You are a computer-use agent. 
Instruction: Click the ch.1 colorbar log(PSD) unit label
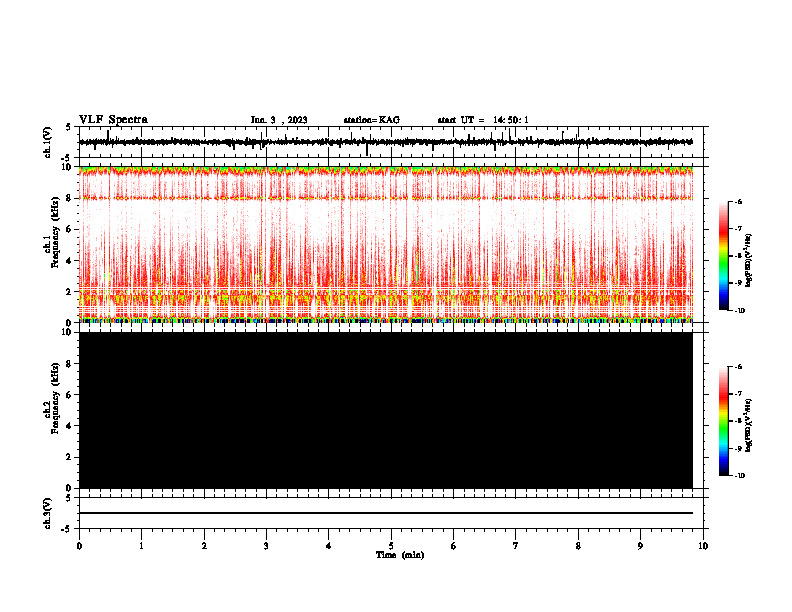(x=749, y=260)
